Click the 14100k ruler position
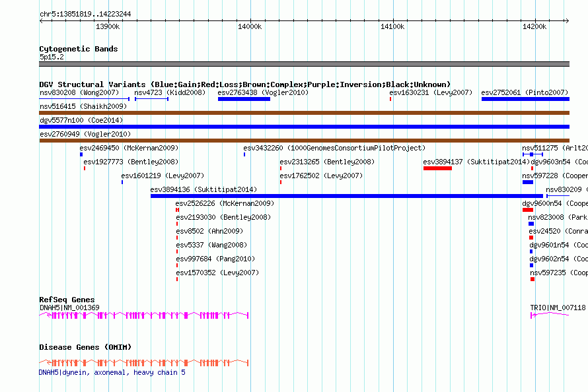The height and width of the screenshot is (392, 588). [392, 26]
